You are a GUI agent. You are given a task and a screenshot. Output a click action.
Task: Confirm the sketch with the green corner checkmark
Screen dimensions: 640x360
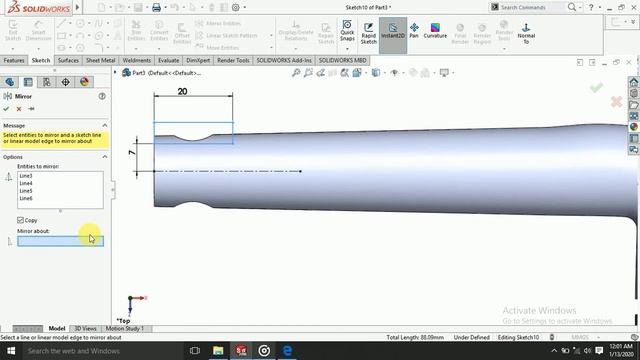(596, 87)
